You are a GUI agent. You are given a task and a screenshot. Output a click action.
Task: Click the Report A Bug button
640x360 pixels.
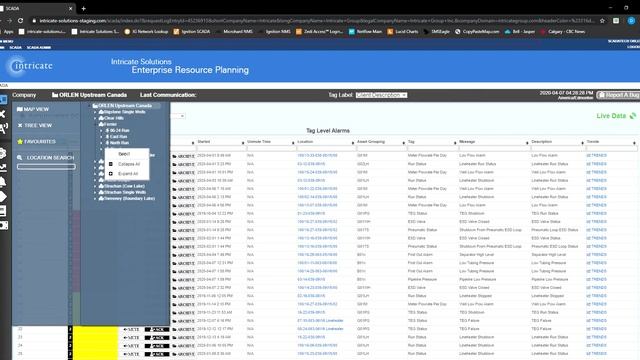tap(618, 95)
